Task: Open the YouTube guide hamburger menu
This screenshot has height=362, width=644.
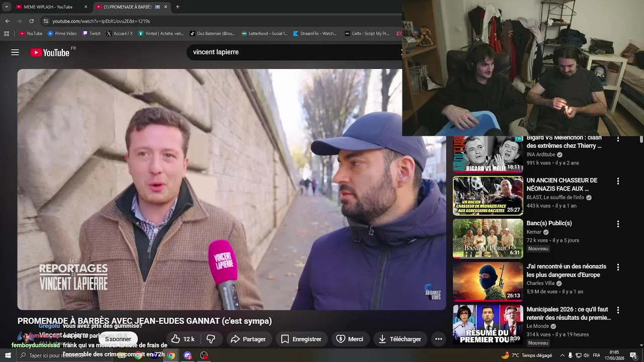Action: click(x=15, y=52)
